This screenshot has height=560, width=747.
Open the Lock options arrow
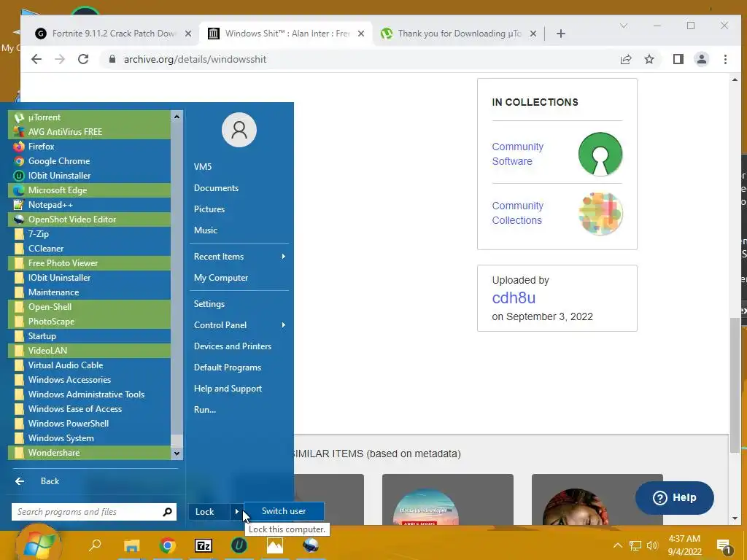point(237,512)
